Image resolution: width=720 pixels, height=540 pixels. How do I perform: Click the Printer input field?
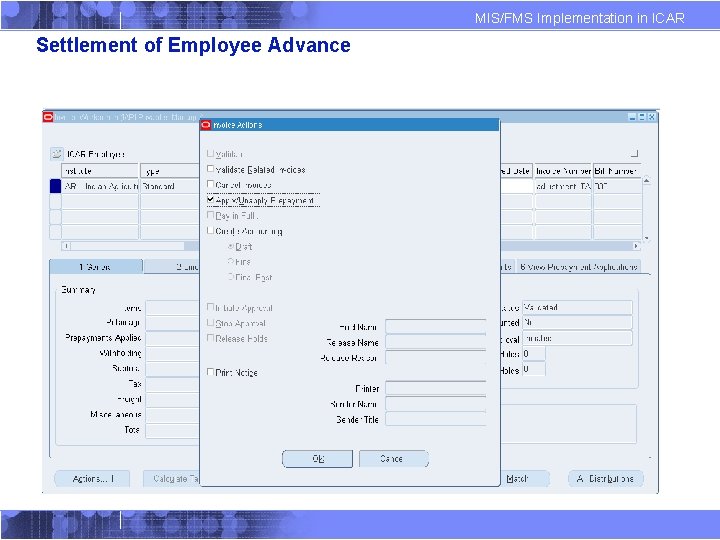(435, 388)
